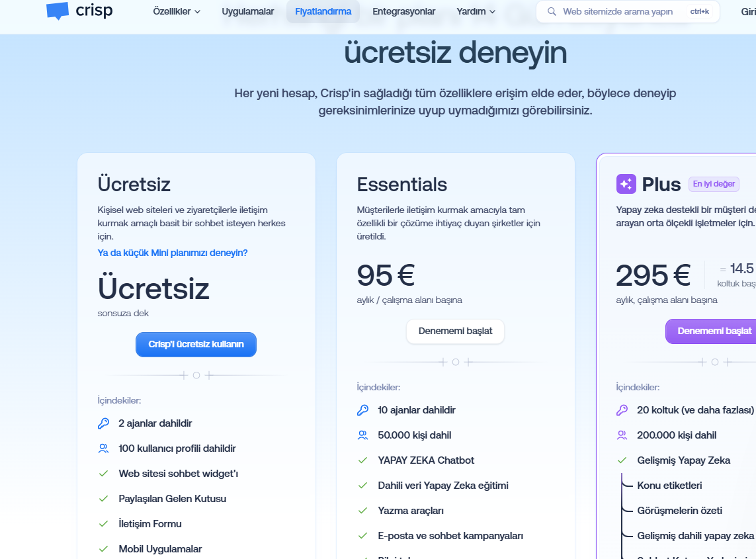Click the Yazma araçları feature text

(411, 511)
